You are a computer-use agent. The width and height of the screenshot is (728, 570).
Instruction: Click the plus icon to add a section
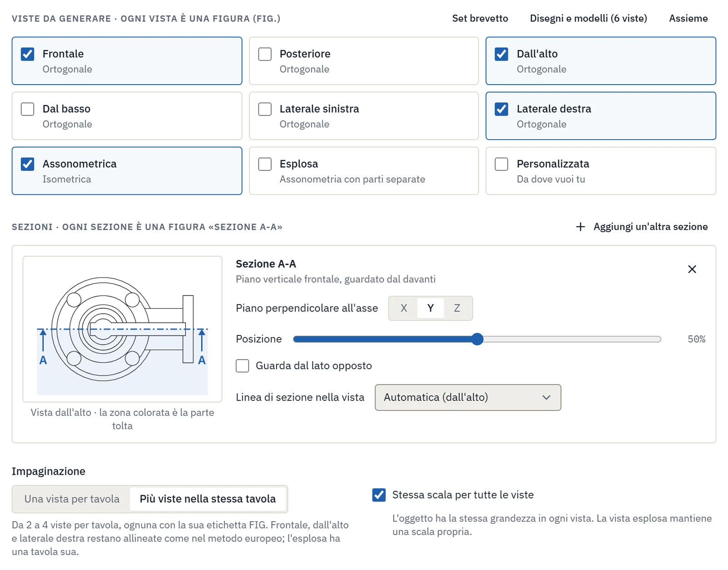tap(580, 227)
